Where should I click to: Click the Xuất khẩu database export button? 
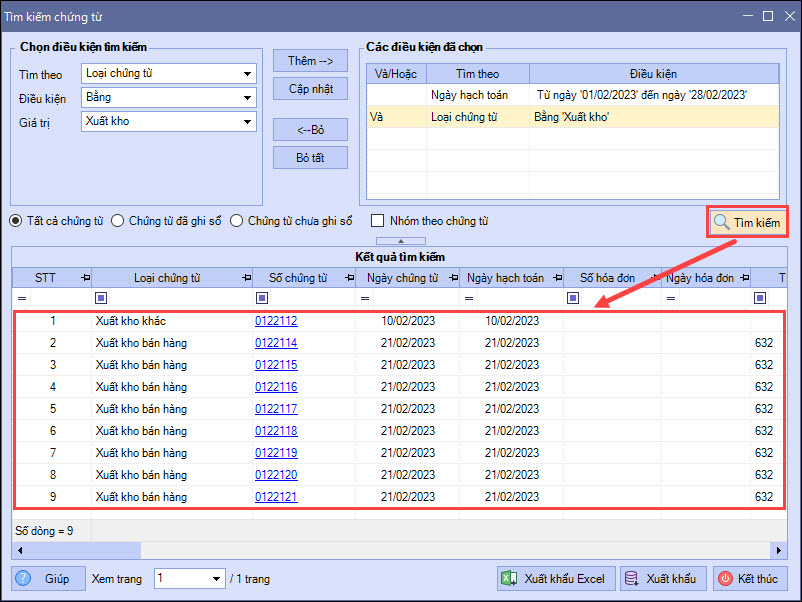tap(658, 578)
